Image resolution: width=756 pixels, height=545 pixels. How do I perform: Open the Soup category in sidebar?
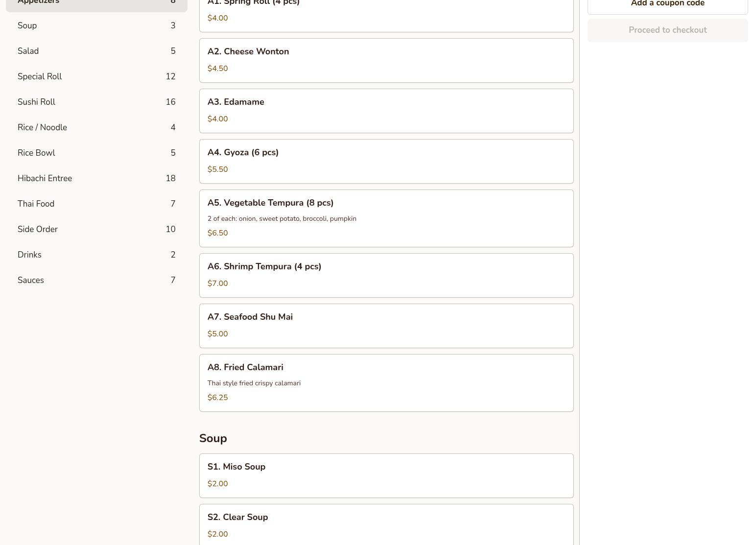click(x=96, y=25)
